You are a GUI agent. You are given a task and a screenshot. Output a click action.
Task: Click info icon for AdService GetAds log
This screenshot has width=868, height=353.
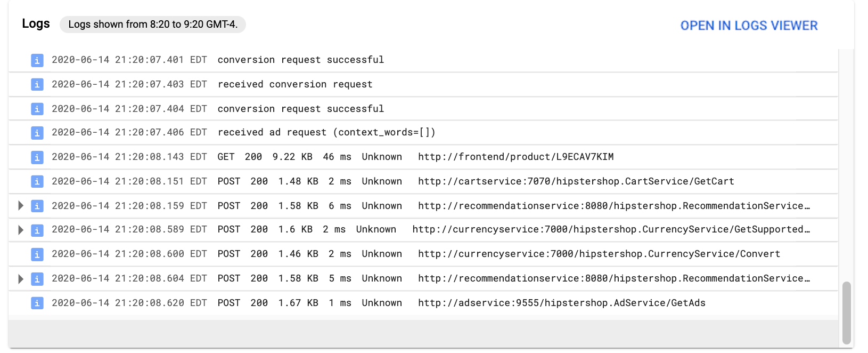tap(37, 303)
